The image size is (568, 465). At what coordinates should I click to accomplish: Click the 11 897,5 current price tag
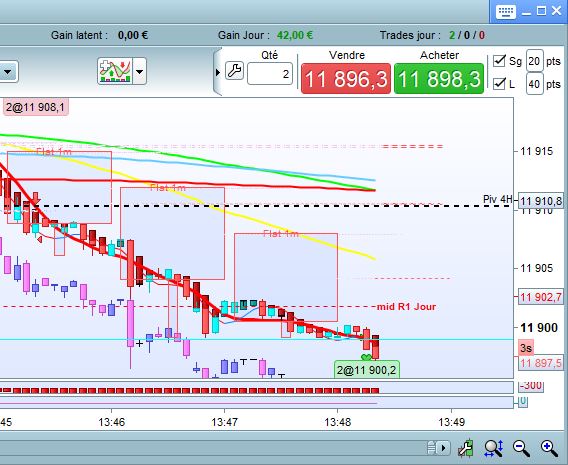[x=541, y=363]
